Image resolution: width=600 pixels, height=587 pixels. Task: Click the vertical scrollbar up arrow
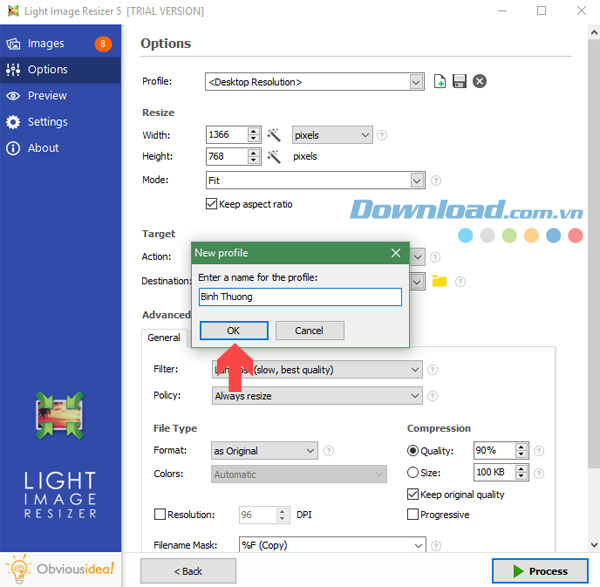pyautogui.click(x=594, y=32)
